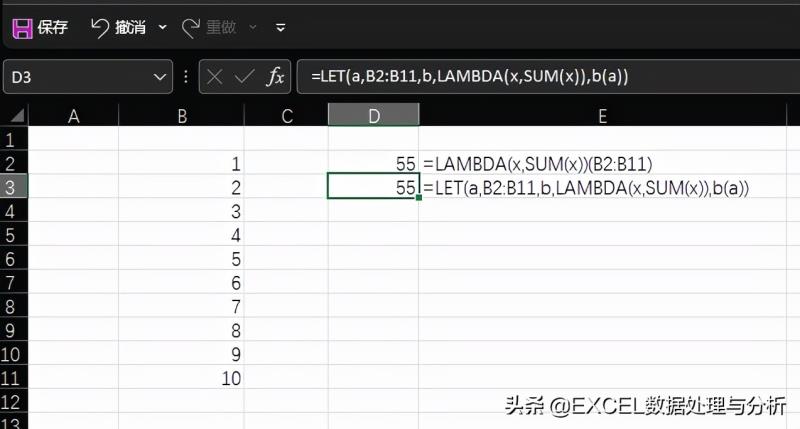Confirm formula with checkmark icon

point(244,77)
